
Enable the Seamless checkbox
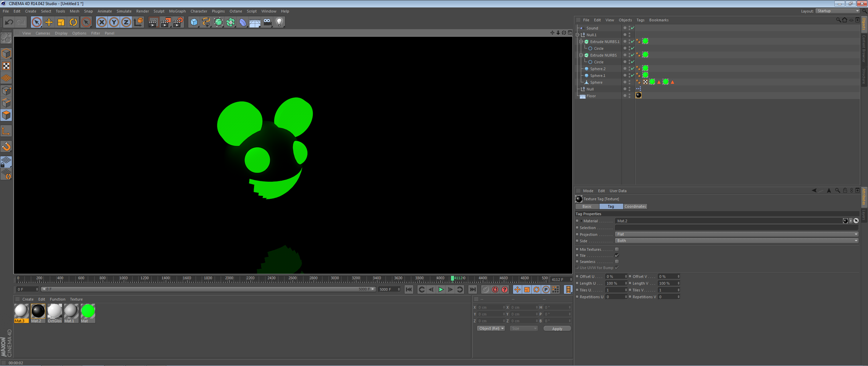click(617, 262)
